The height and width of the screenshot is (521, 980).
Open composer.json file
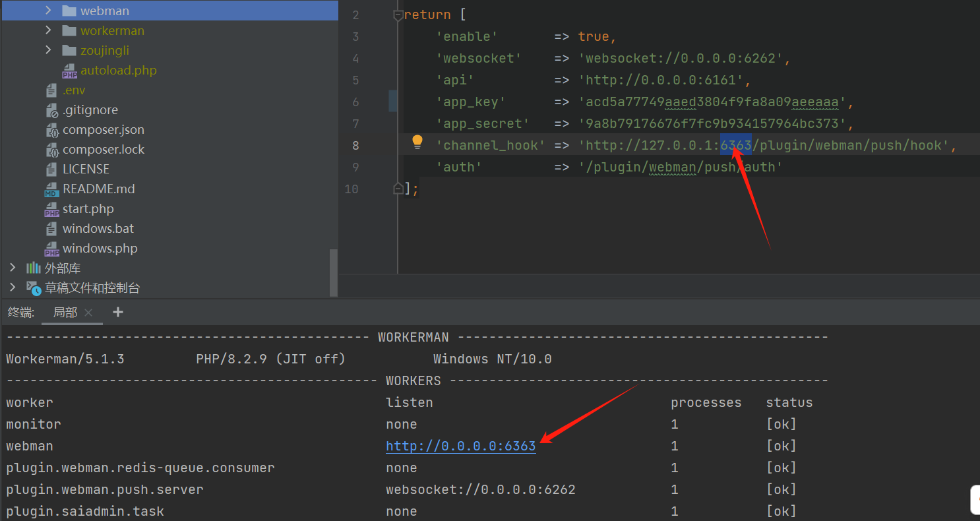(x=104, y=129)
